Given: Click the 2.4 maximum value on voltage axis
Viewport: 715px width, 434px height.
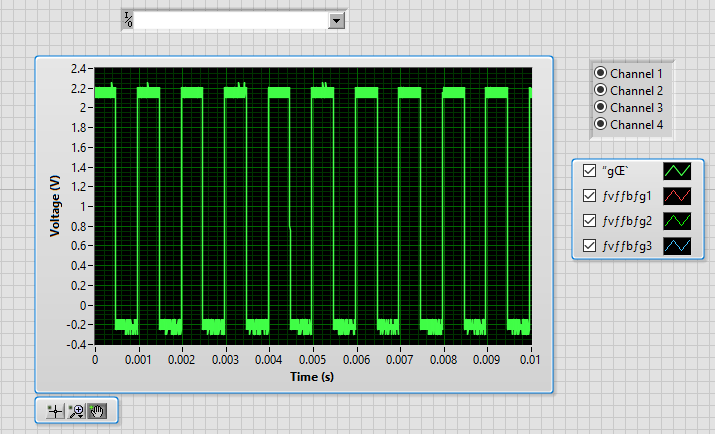Looking at the screenshot, I should click(x=78, y=69).
